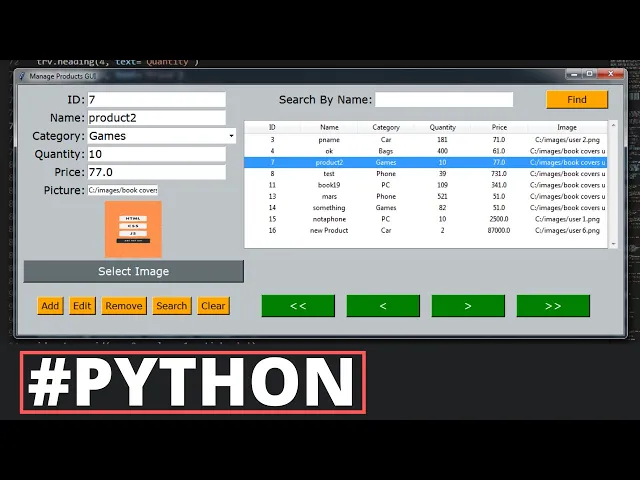Click the Remove button
Viewport: 640px width, 480px height.
point(124,306)
